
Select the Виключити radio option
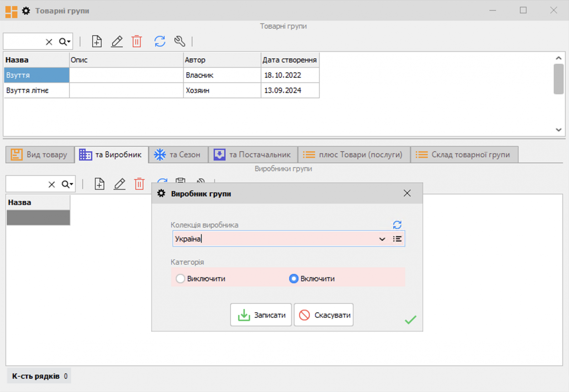(181, 279)
